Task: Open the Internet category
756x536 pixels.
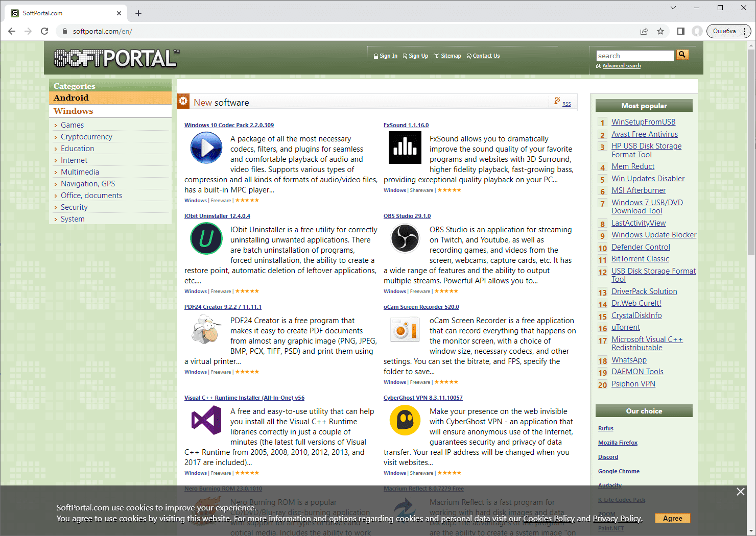Action: coord(74,160)
